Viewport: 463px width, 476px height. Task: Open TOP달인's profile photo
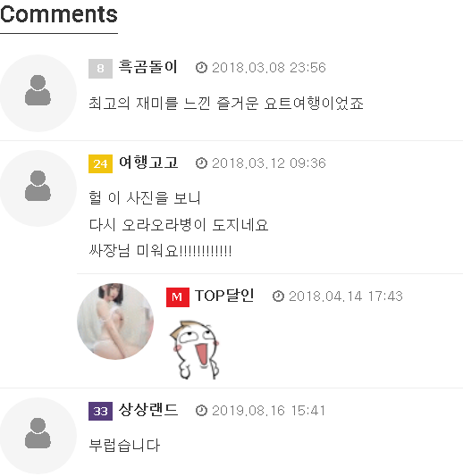(115, 322)
